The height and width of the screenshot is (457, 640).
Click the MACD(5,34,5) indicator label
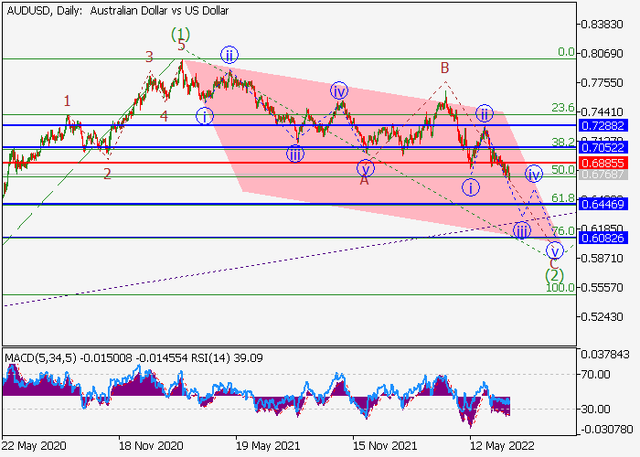[39, 353]
